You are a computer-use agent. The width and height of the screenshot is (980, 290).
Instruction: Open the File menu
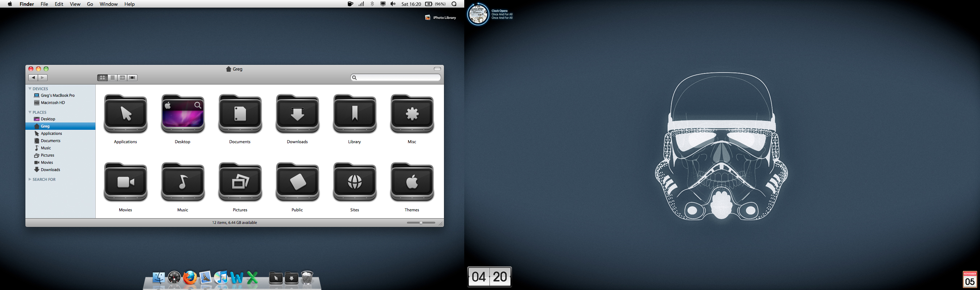[x=44, y=4]
